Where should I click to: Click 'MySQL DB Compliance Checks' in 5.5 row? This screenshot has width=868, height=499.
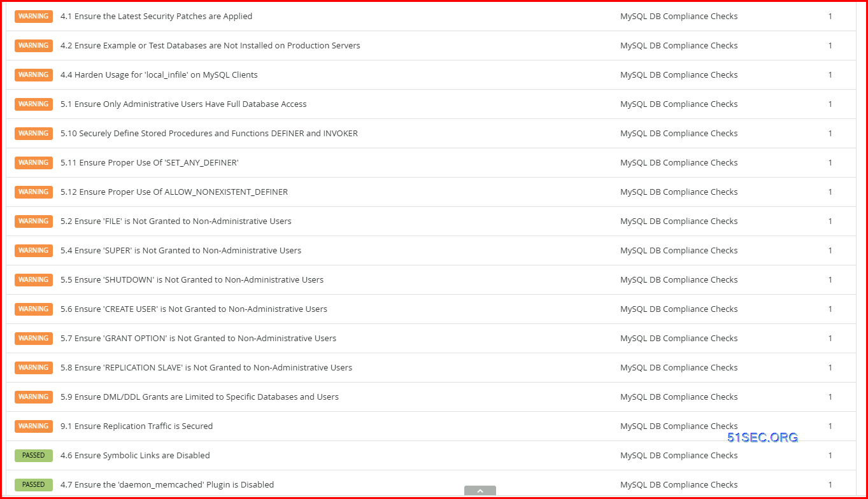click(x=679, y=280)
